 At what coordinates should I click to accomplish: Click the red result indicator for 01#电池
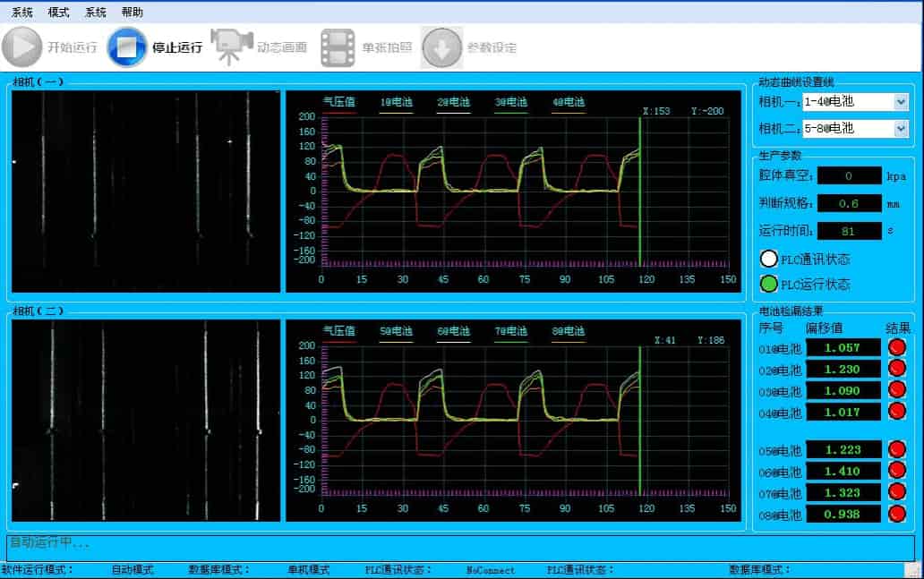(x=896, y=347)
